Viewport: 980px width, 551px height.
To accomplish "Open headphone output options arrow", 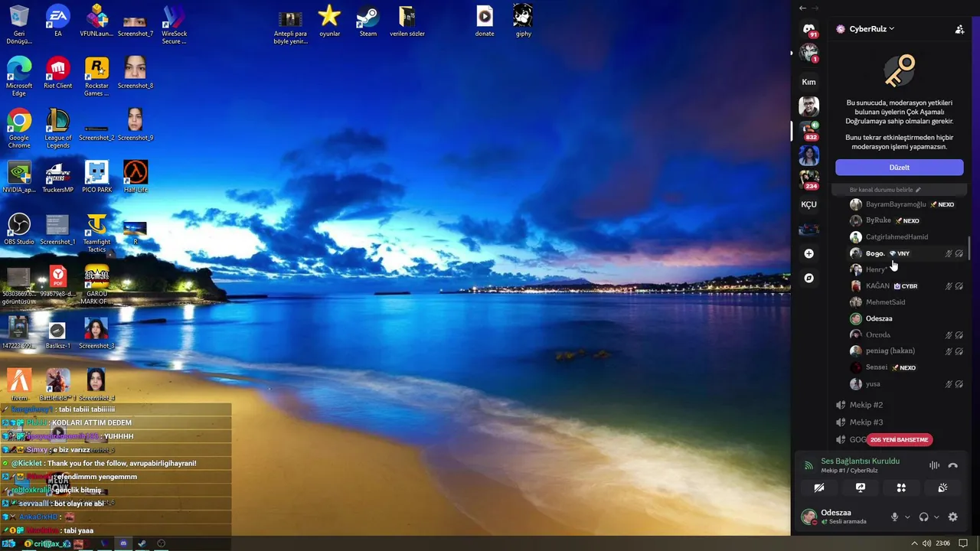I will 936,517.
